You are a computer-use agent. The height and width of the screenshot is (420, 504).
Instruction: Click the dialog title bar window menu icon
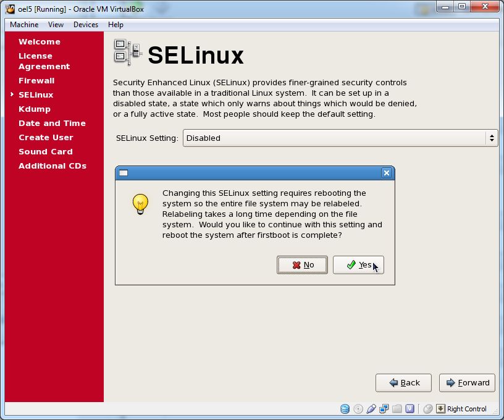pyautogui.click(x=124, y=173)
